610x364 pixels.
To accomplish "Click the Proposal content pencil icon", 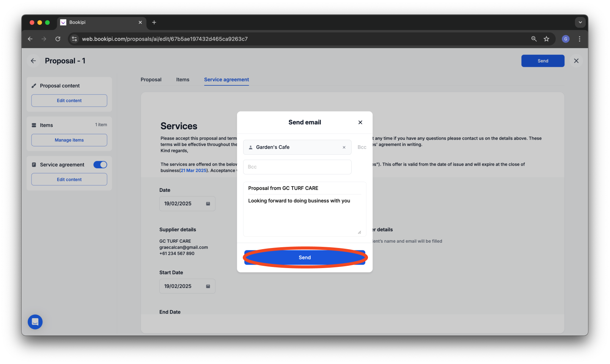I will point(34,85).
